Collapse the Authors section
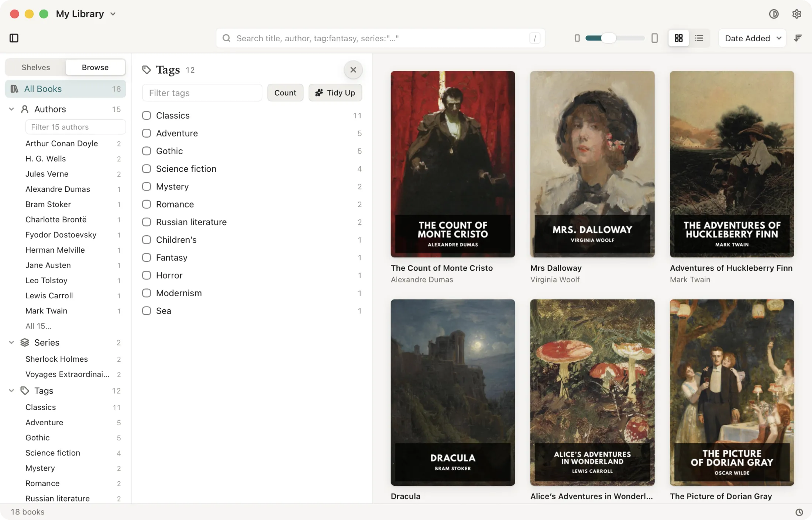Viewport: 812px width, 520px height. click(11, 109)
